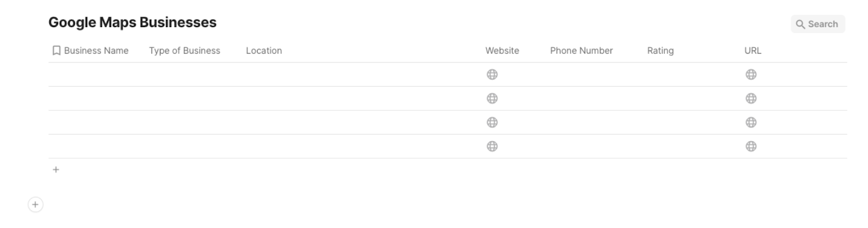Select the Location column header
868x228 pixels.
point(264,50)
